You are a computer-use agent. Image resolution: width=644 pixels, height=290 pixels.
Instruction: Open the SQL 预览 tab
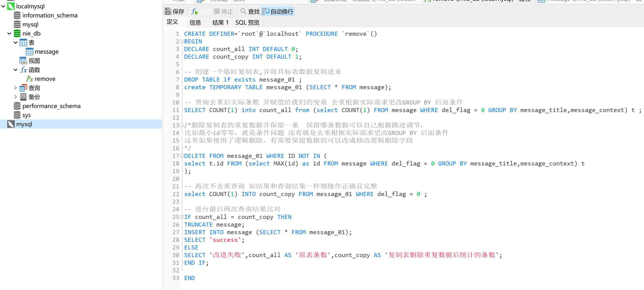pos(247,22)
